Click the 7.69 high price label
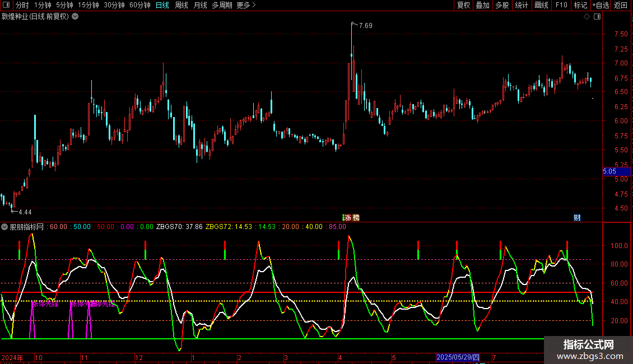 click(x=365, y=25)
